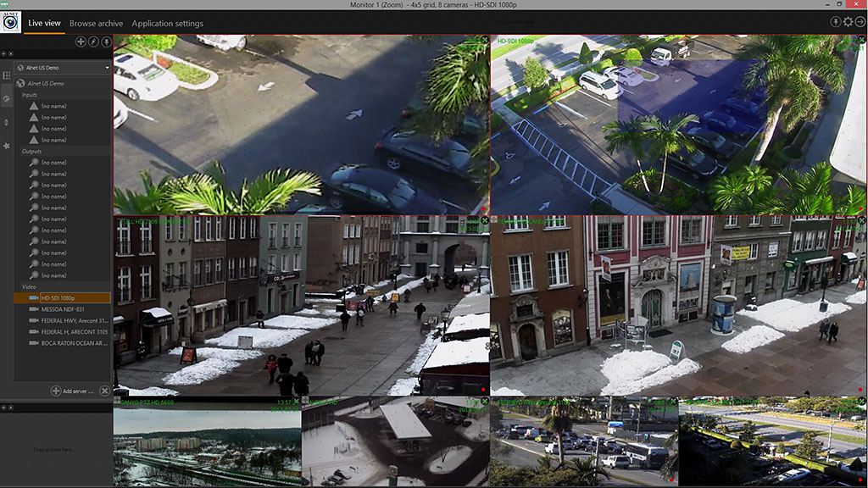Image resolution: width=868 pixels, height=488 pixels.
Task: Select the busy traffic intersection camera view
Action: [585, 441]
